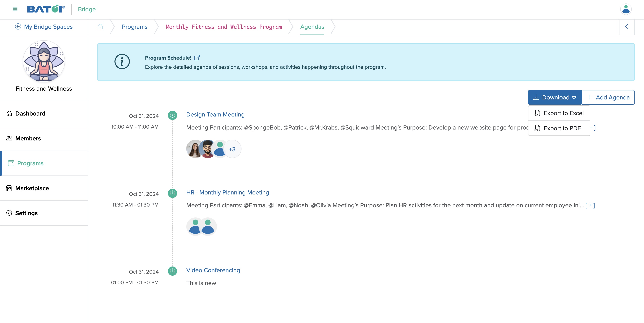Screen dimensions: 644x323
Task: Collapse panel using triangle arrow icon
Action: (627, 27)
